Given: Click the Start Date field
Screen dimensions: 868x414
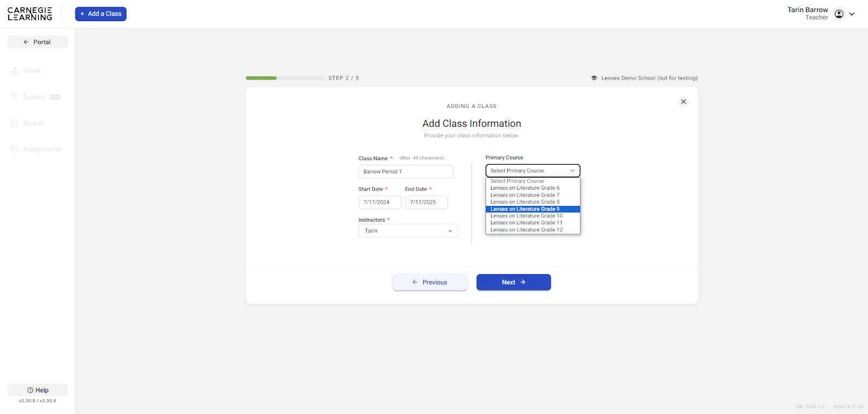Looking at the screenshot, I should pyautogui.click(x=380, y=203).
